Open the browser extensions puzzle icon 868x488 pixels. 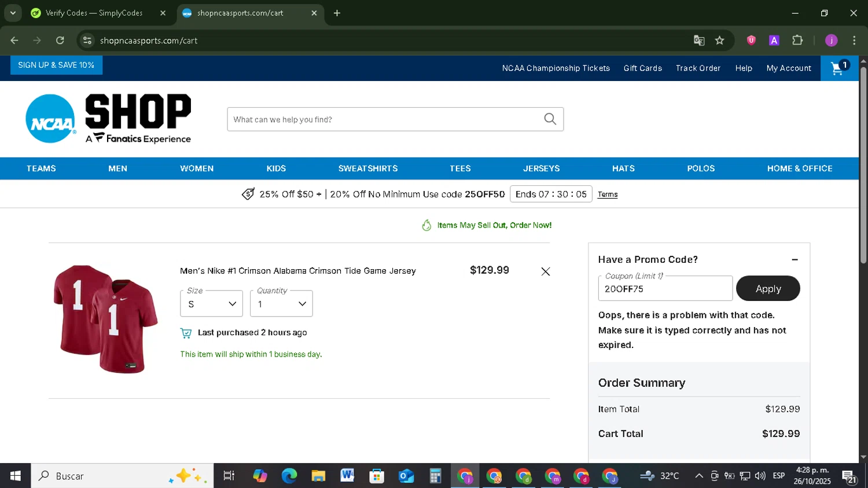797,41
